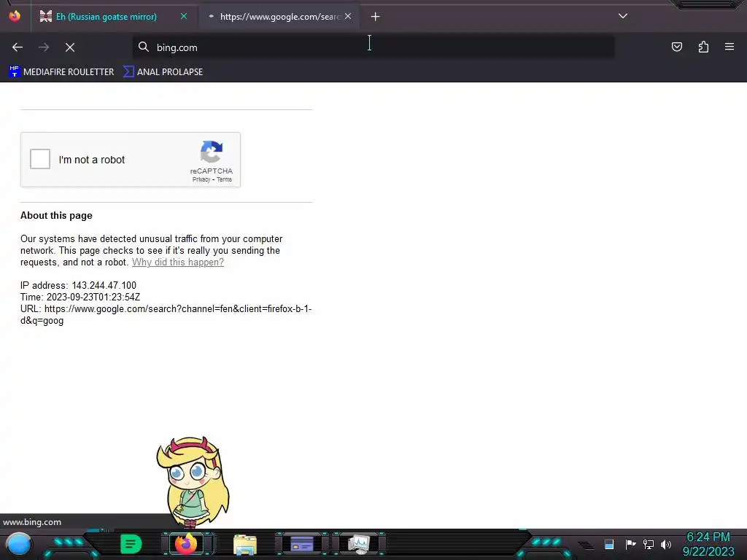
Task: Open the ANAL PROLAPSE bookmark
Action: (163, 72)
